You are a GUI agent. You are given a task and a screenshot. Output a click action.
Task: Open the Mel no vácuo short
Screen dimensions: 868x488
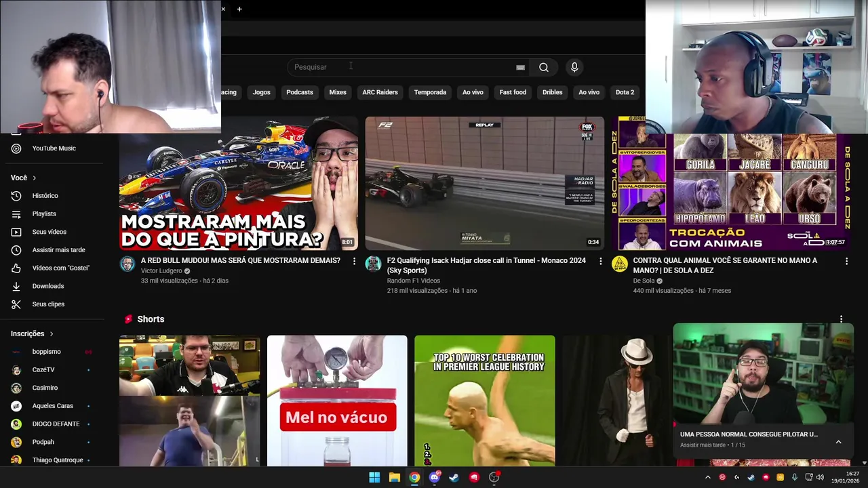pyautogui.click(x=337, y=401)
